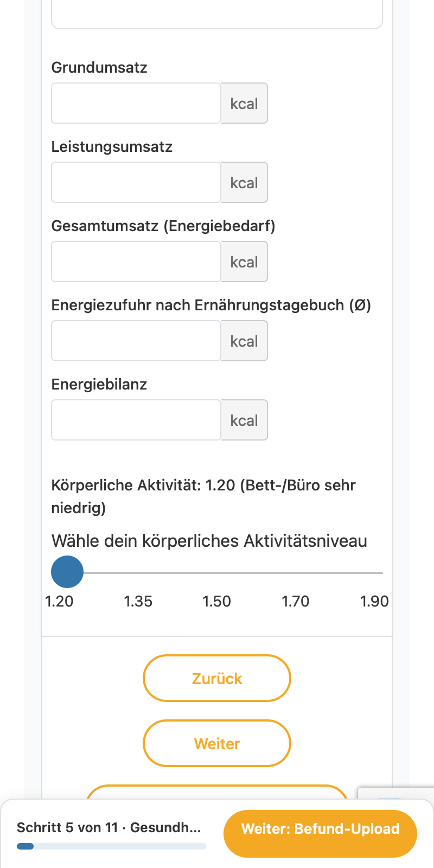Click the blue activity slider handle
Image resolution: width=434 pixels, height=868 pixels.
tap(67, 572)
